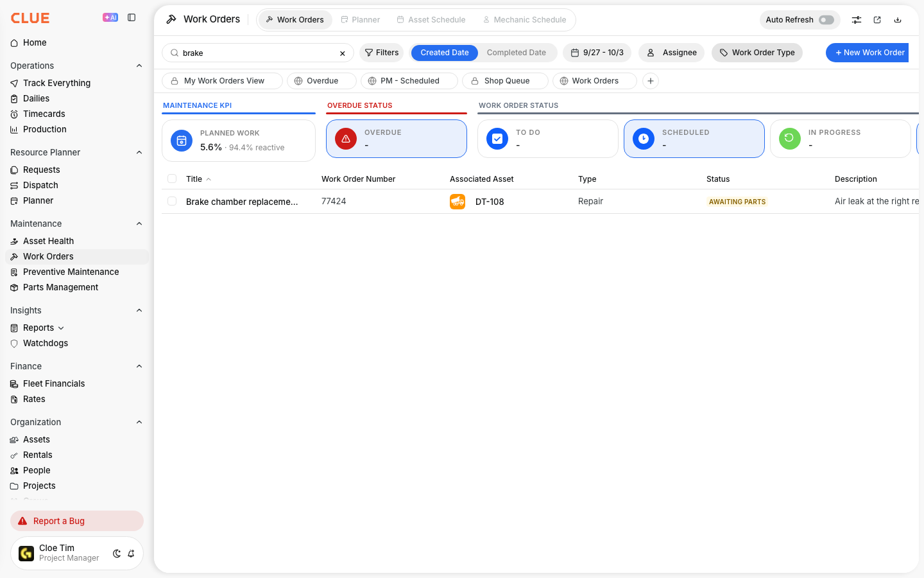Open the AI assistant badge

click(110, 17)
